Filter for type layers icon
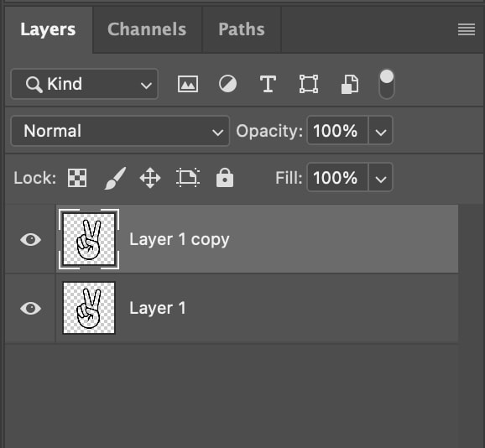The width and height of the screenshot is (485, 448). coord(268,84)
